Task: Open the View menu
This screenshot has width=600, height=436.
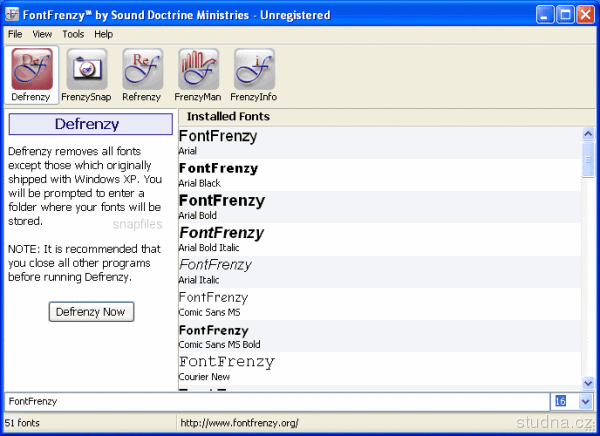Action: 42,34
